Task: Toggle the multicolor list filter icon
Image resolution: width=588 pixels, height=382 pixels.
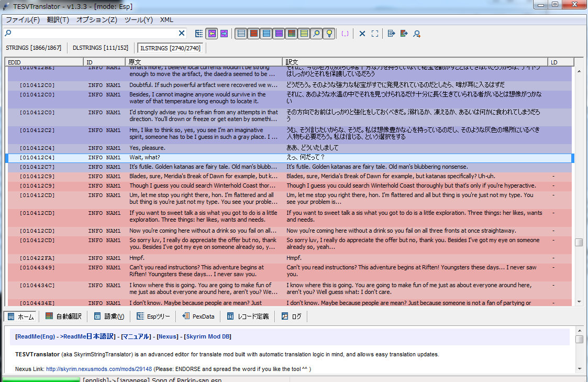Action: point(291,34)
